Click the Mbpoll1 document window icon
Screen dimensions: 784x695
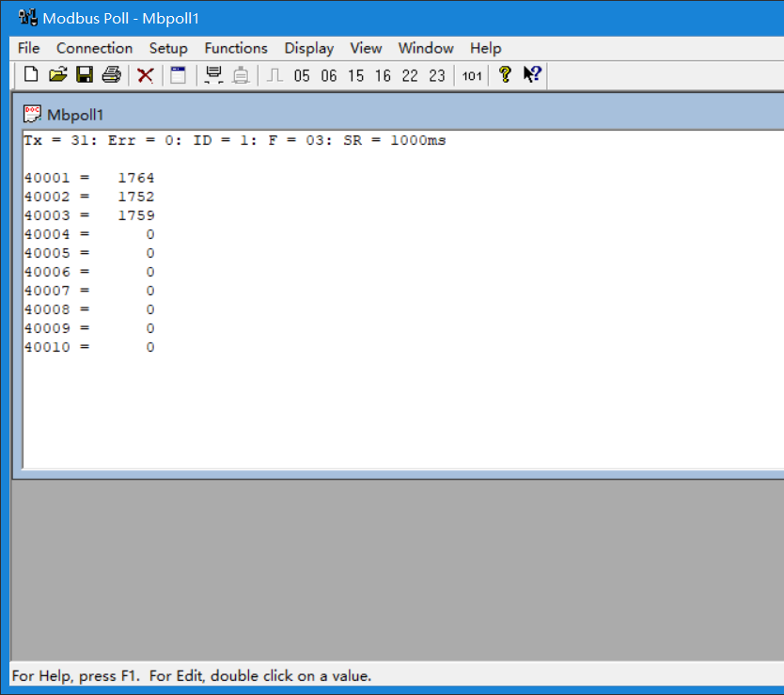(x=32, y=114)
